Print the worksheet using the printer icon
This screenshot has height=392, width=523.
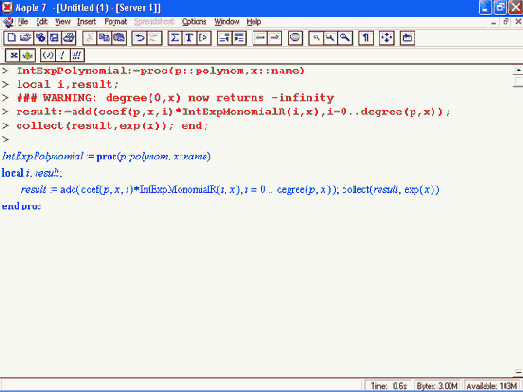coord(69,38)
